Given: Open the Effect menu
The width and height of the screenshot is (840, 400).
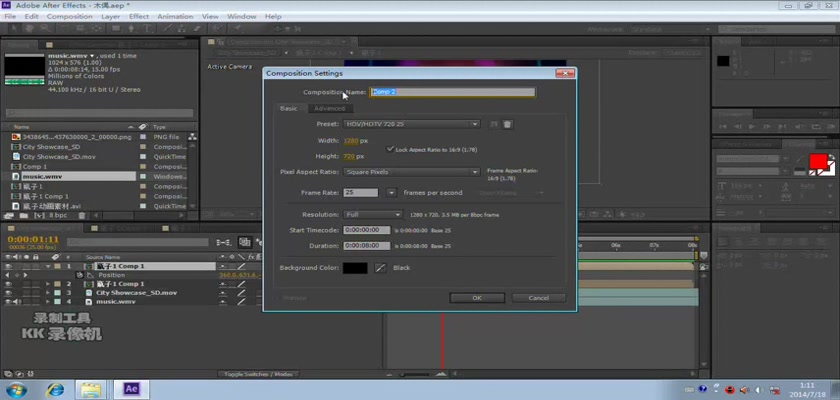Looking at the screenshot, I should click(139, 17).
